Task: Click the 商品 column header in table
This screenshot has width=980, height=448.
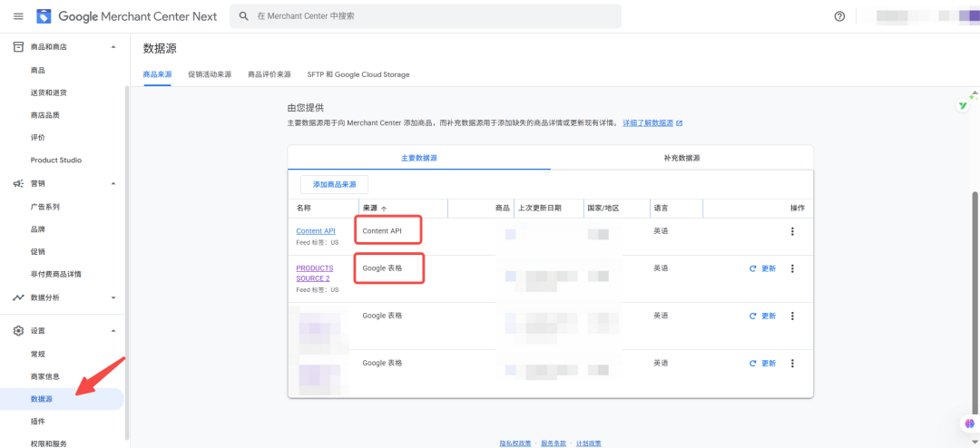Action: pos(502,208)
